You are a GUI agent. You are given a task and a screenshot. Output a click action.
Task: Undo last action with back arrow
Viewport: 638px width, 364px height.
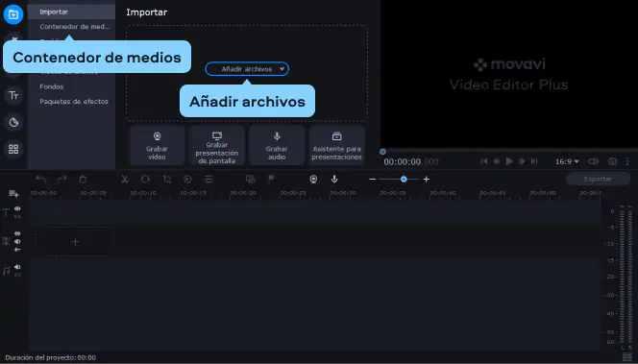[x=40, y=179]
